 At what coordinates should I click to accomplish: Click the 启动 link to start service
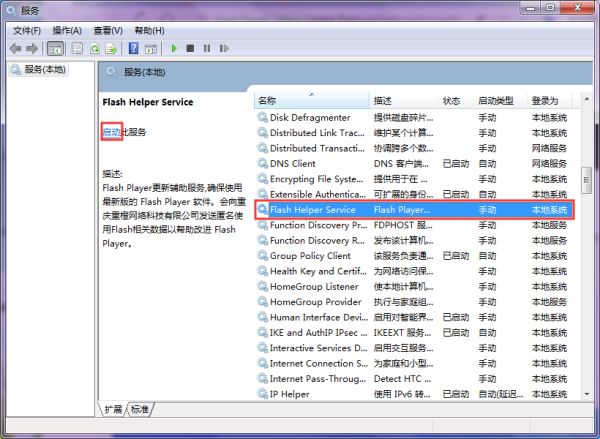(x=112, y=132)
